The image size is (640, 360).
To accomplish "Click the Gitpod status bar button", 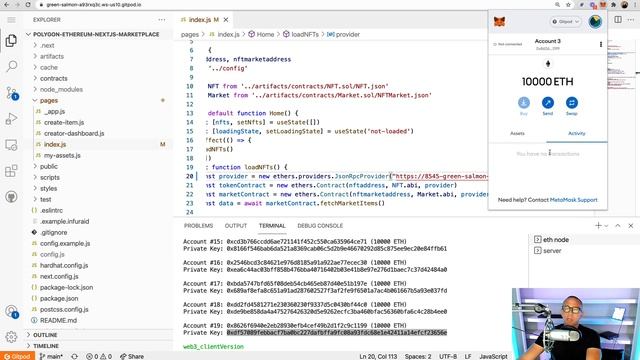I will coord(16,356).
